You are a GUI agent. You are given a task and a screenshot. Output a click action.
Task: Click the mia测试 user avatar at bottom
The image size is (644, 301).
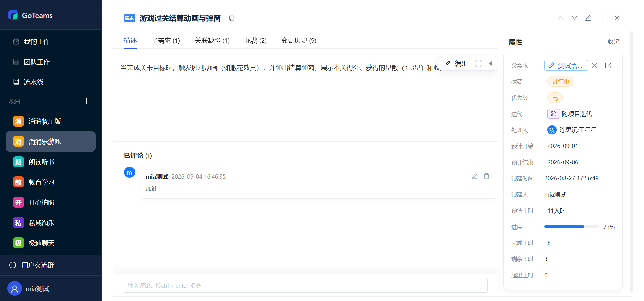point(15,288)
